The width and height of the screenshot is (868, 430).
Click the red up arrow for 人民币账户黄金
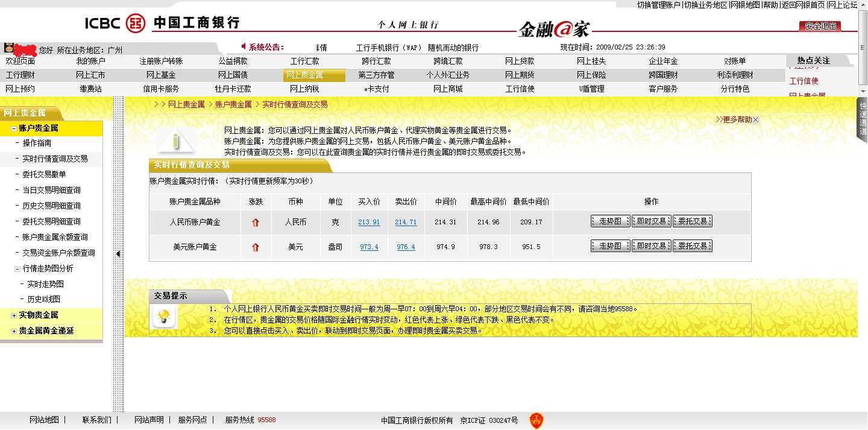(x=256, y=223)
